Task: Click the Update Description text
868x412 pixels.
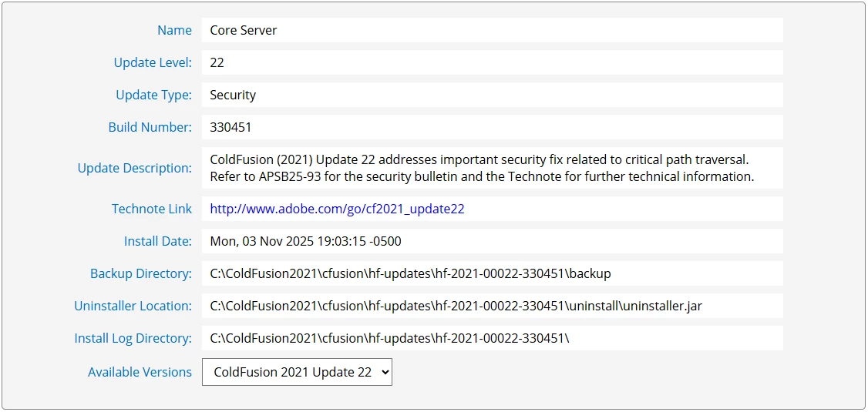Action: tap(482, 168)
